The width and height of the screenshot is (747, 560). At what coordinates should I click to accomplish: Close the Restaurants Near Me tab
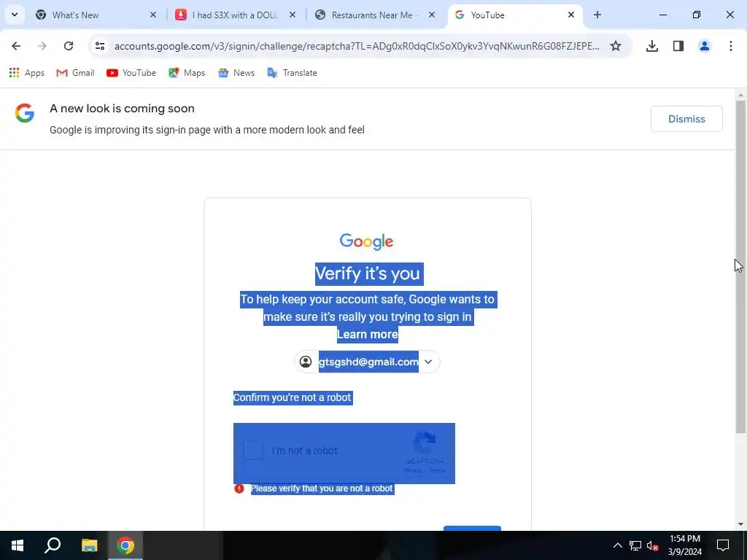pos(432,15)
